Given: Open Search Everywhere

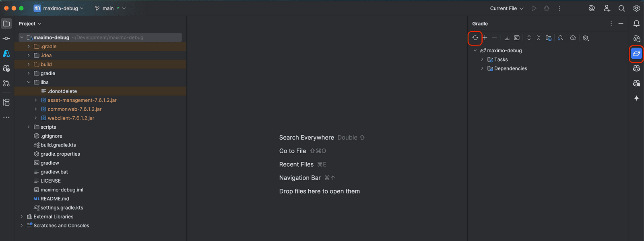Looking at the screenshot, I should pos(621,8).
